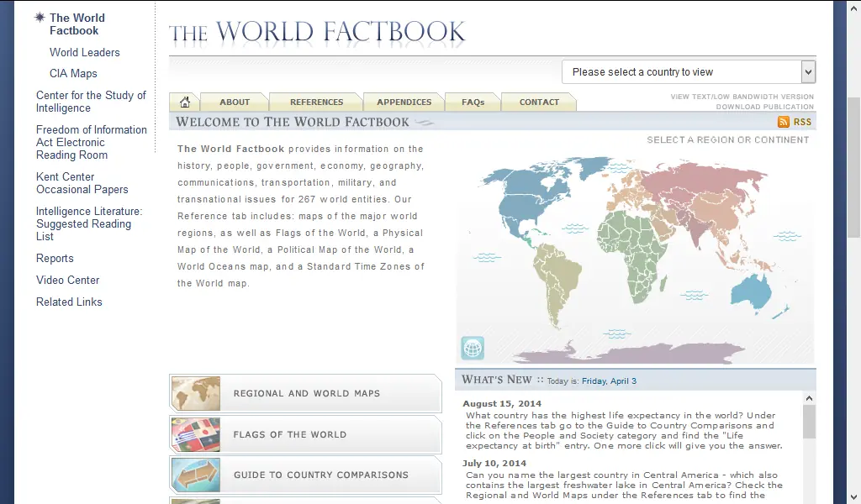Open the About tab
861x504 pixels.
[x=235, y=102]
